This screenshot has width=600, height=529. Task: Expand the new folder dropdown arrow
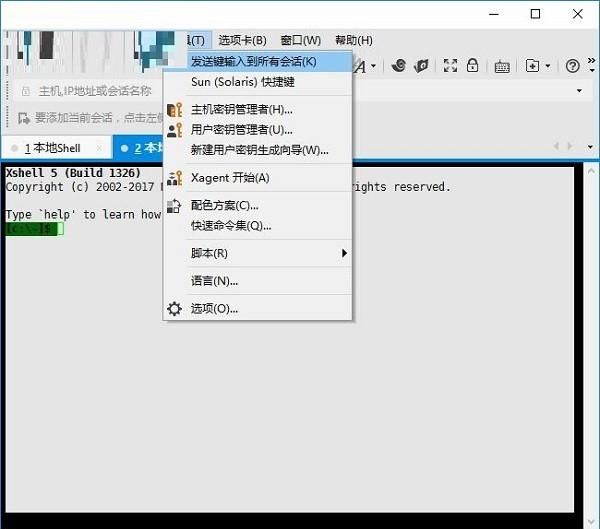point(548,66)
